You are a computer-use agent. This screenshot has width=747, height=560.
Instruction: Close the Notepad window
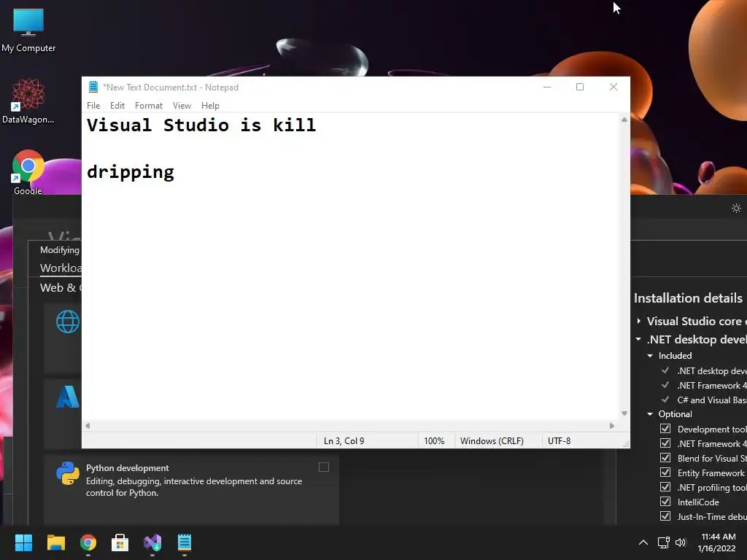coord(614,87)
